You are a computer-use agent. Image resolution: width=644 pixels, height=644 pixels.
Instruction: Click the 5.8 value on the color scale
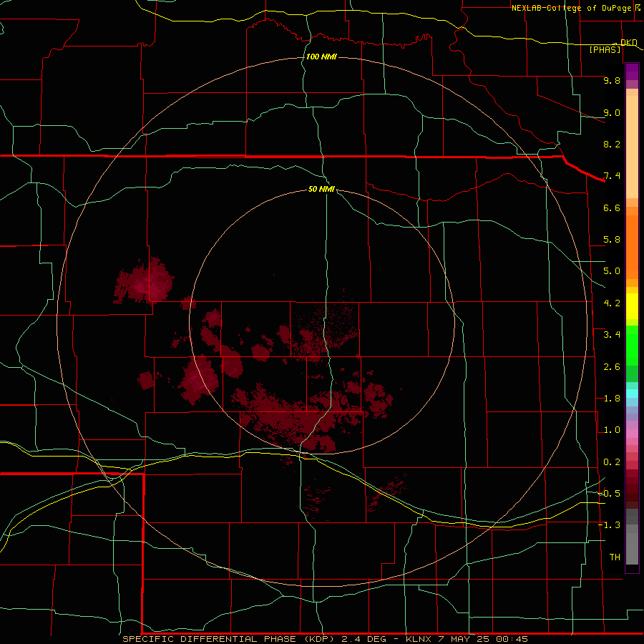pos(612,240)
